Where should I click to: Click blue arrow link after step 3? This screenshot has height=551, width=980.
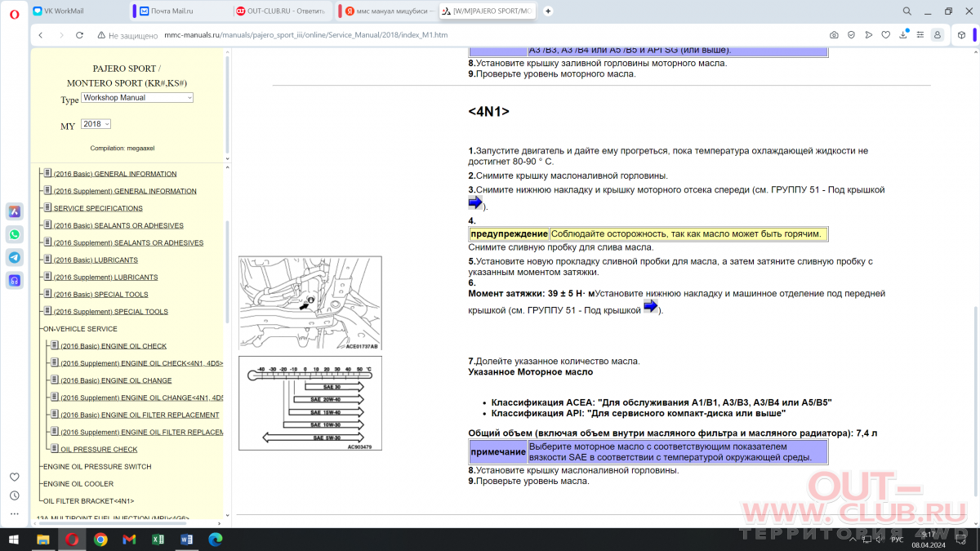click(475, 202)
